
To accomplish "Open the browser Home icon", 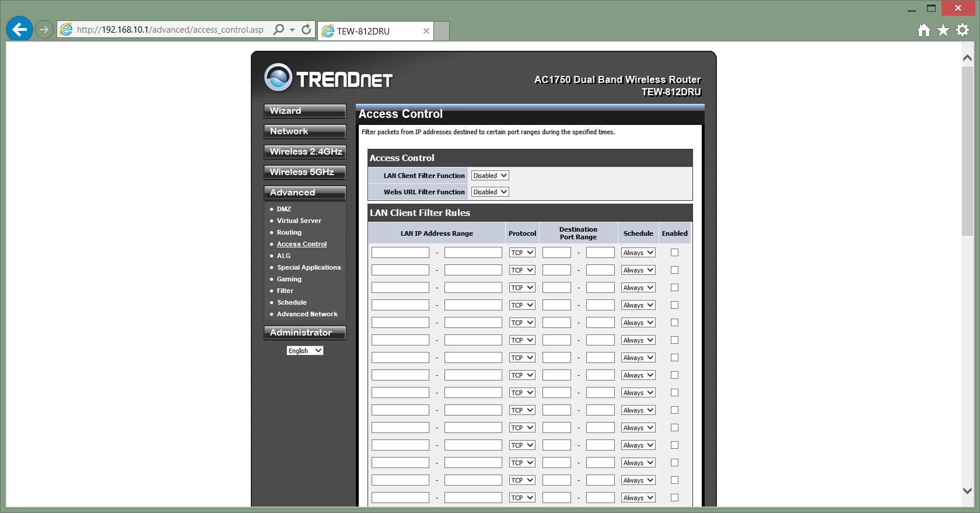I will click(x=924, y=30).
